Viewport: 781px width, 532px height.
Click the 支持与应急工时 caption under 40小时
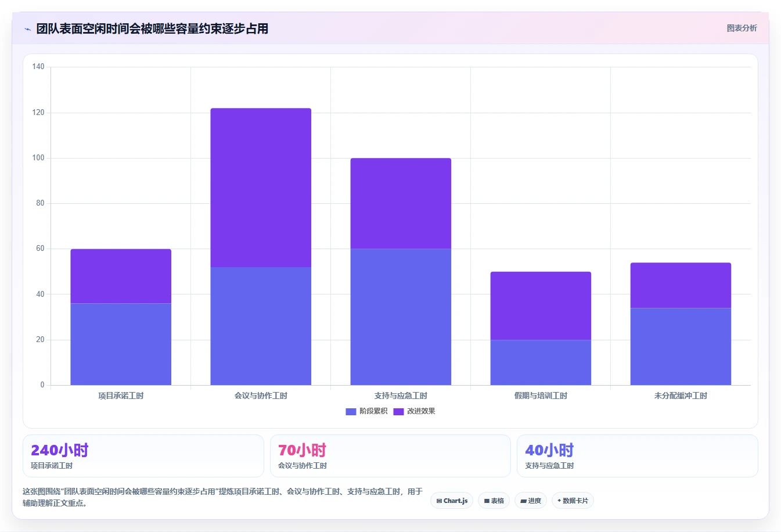pyautogui.click(x=549, y=466)
